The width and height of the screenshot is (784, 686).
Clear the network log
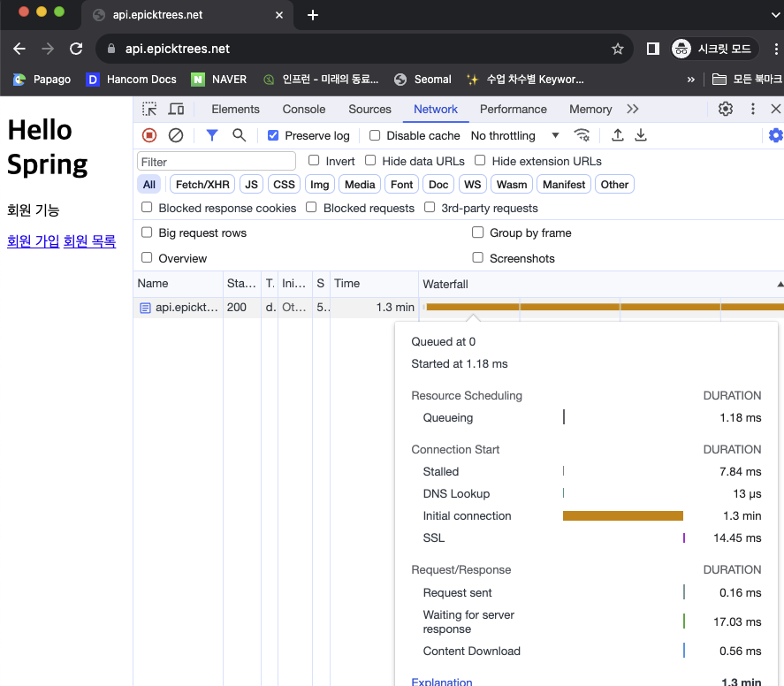pos(176,135)
